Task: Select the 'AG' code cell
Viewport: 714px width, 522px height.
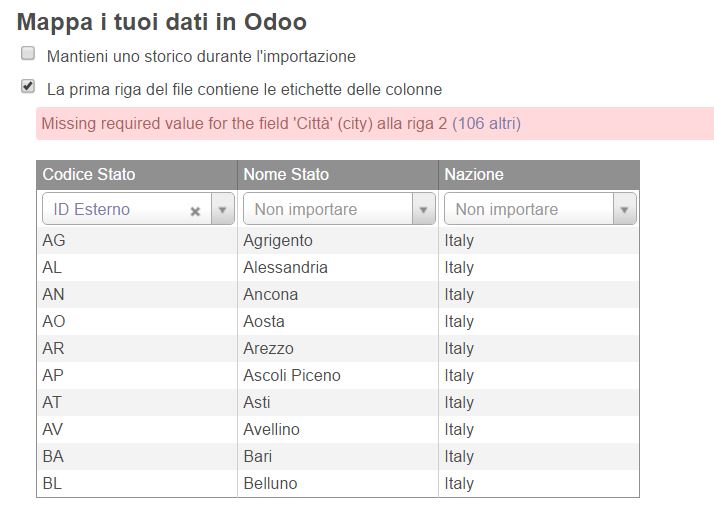Action: coord(53,240)
